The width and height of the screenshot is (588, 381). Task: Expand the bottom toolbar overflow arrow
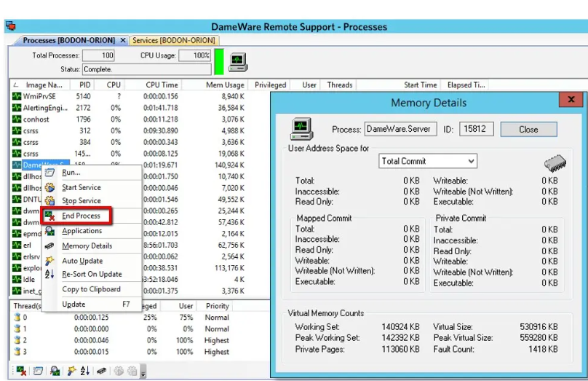143,374
